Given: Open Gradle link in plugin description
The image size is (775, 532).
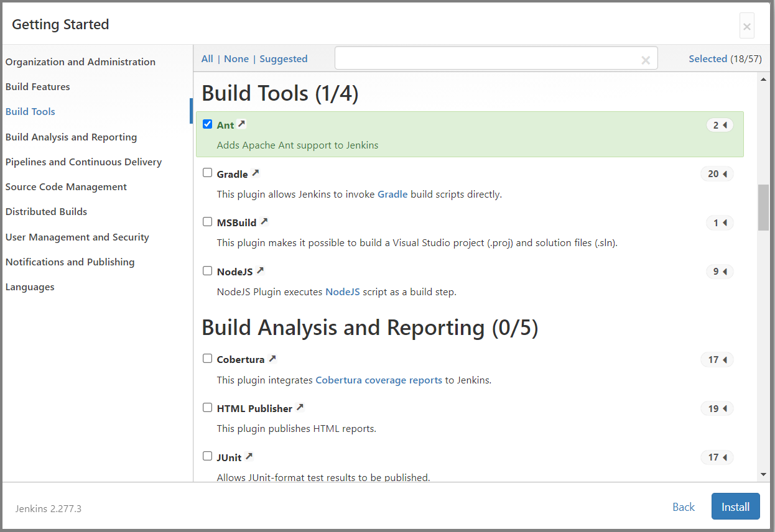Looking at the screenshot, I should point(392,194).
